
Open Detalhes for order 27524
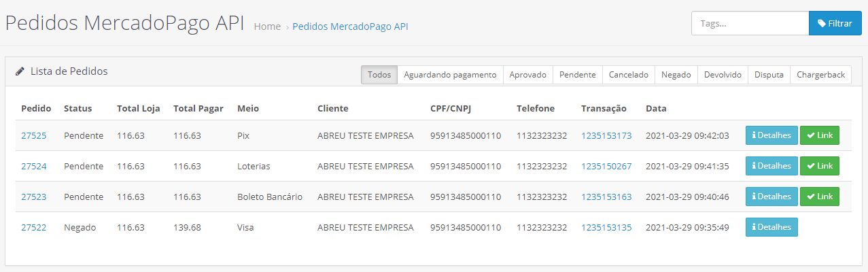click(771, 166)
